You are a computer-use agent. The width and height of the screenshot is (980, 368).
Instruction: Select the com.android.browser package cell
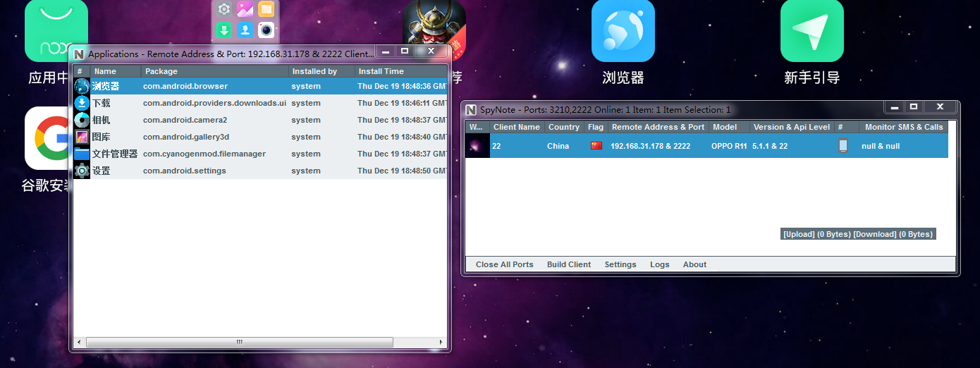coord(185,86)
